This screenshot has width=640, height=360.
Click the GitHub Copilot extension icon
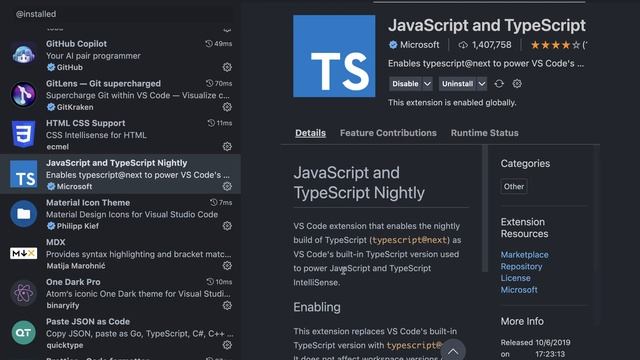[x=24, y=55]
